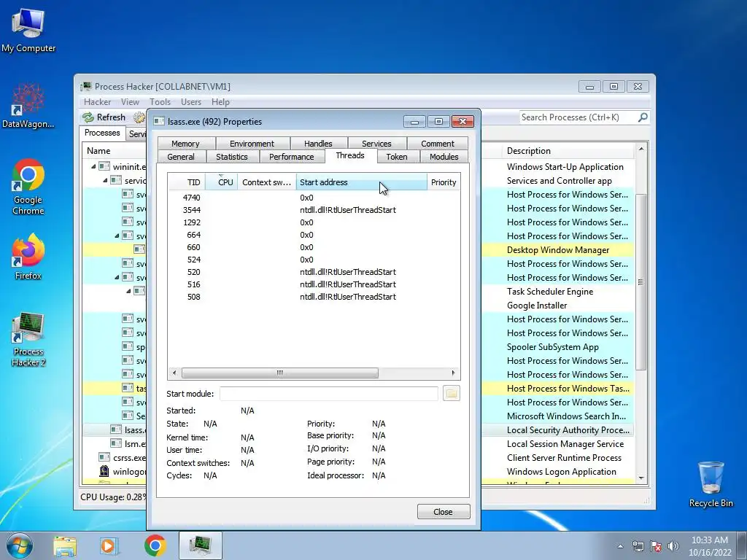Open DataWagon desktop shortcut

pyautogui.click(x=28, y=106)
